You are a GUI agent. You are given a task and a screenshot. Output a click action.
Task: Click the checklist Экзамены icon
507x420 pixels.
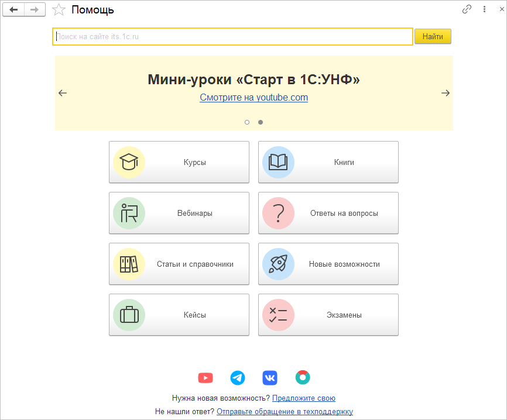(x=278, y=315)
